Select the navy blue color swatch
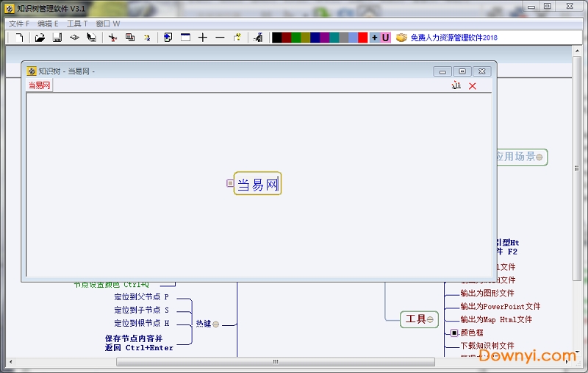The image size is (588, 373). [x=315, y=38]
